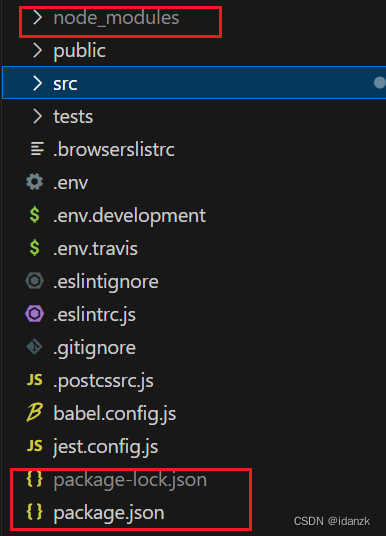386x536 pixels.
Task: Click the lines icon of .browserslistrc
Action: pos(37,149)
